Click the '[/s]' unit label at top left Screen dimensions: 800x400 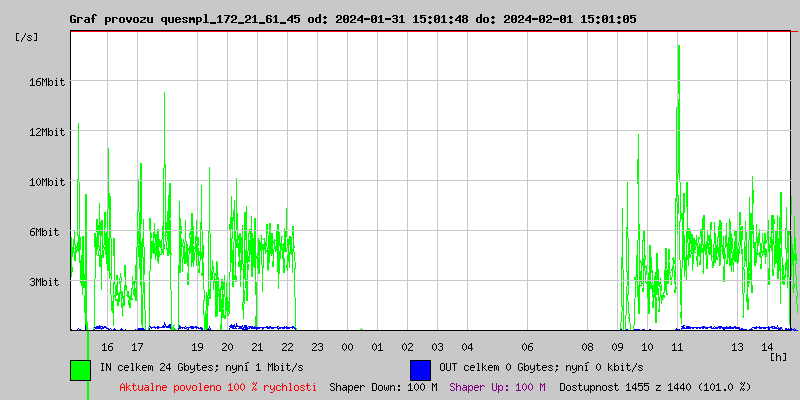[x=27, y=37]
